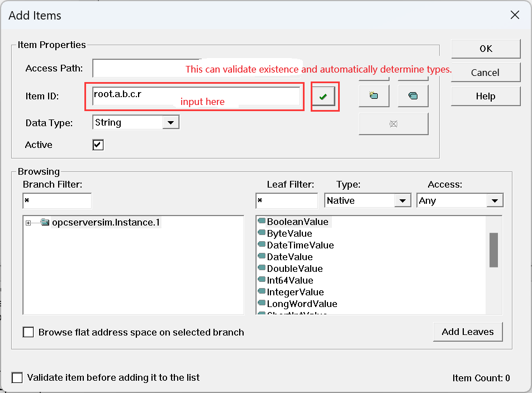Click the tag icon beside DoubleValue
The image size is (532, 393).
(x=261, y=269)
